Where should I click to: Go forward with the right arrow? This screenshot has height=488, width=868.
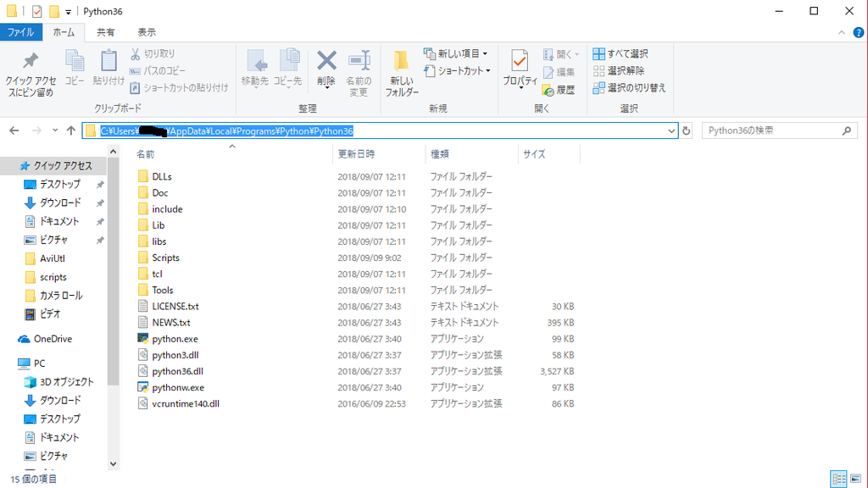click(x=36, y=130)
